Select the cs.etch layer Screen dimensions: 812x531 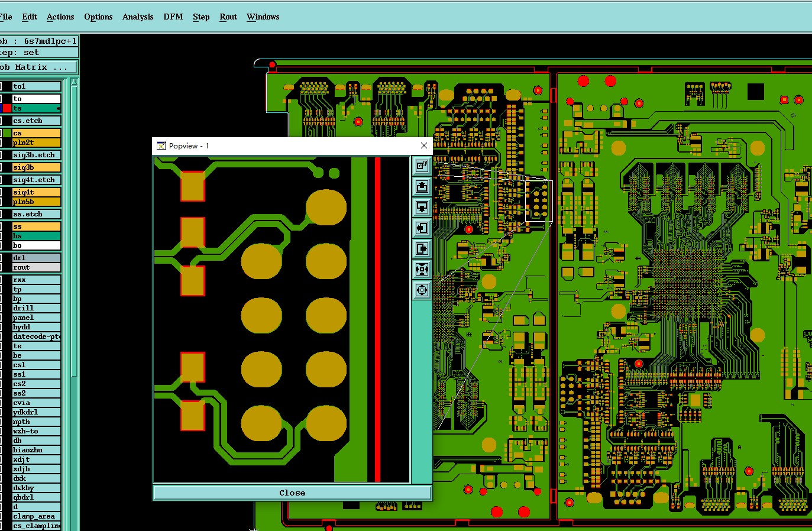(x=36, y=121)
